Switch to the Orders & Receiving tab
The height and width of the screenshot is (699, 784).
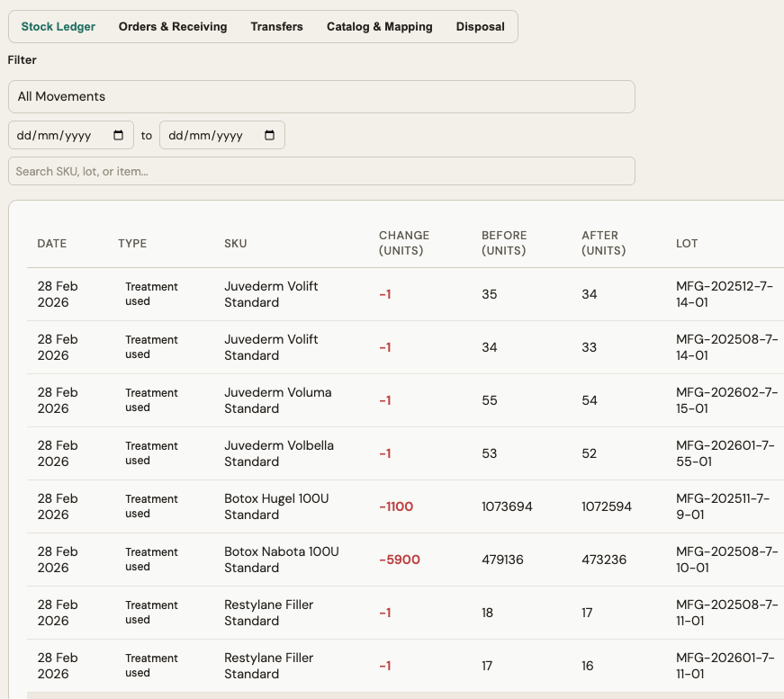(x=173, y=26)
